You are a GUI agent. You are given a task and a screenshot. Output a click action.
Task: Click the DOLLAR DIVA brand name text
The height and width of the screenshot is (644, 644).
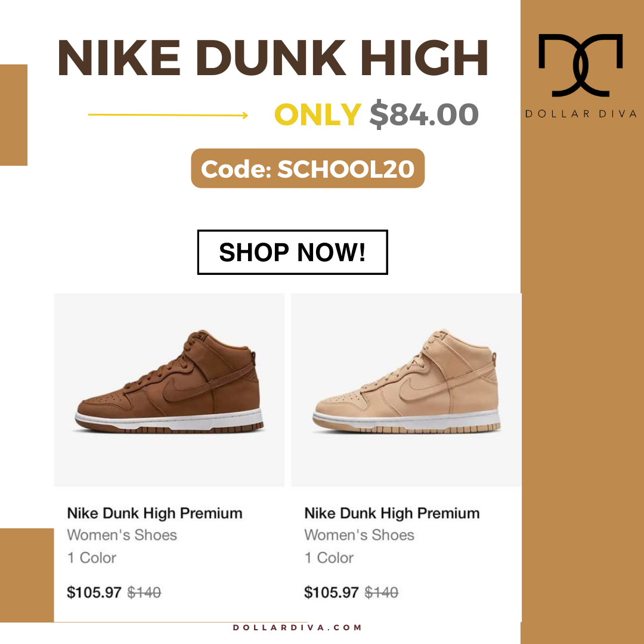pyautogui.click(x=581, y=114)
